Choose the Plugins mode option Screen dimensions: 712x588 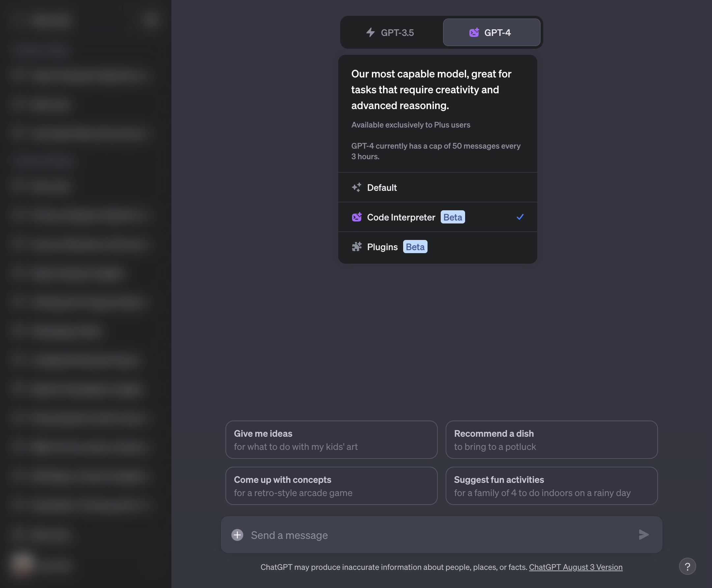(x=438, y=247)
